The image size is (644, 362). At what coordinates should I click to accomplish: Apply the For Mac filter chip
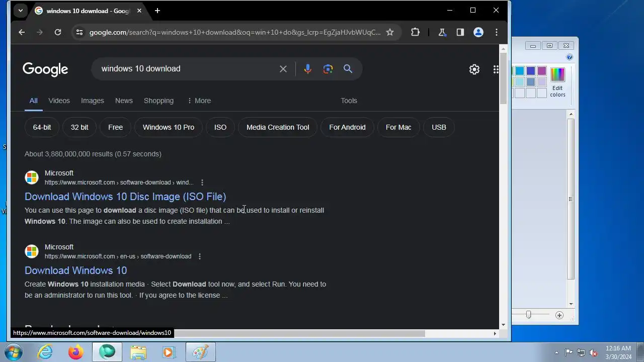(398, 127)
